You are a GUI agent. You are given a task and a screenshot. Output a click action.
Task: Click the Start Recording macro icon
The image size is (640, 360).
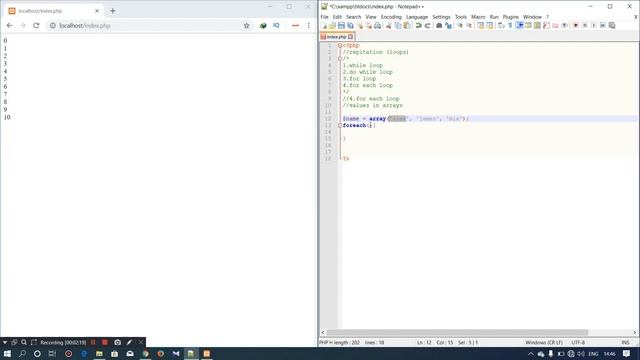pos(576,26)
